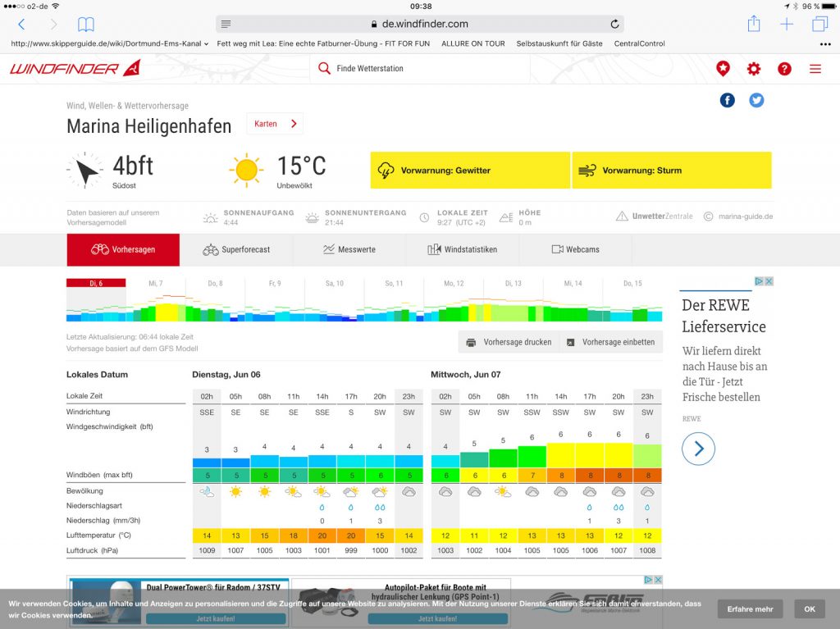Screen dimensions: 840x629
Task: Open Safari bookmarks book icon
Action: pyautogui.click(x=85, y=25)
